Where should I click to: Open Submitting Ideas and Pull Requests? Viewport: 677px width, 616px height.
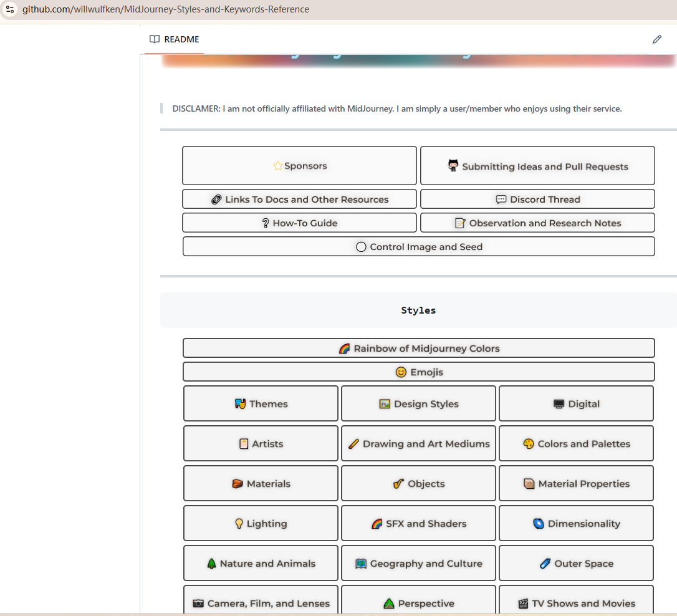[x=537, y=166]
